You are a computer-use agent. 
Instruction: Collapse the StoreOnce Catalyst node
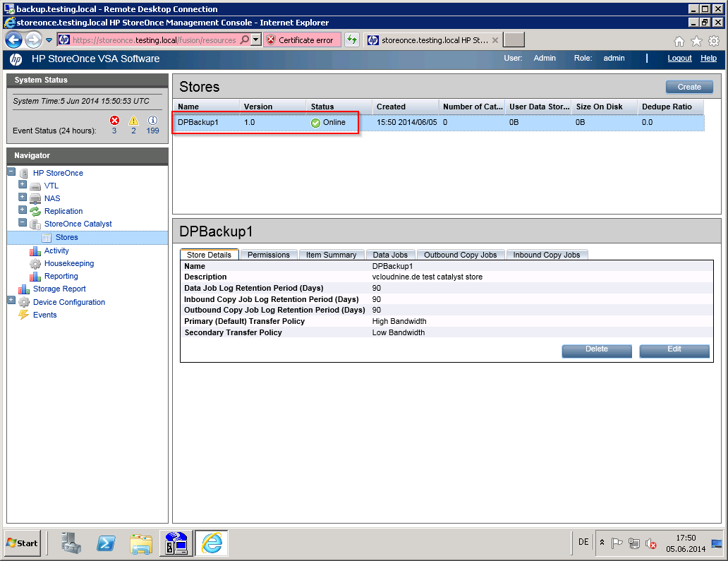[x=23, y=222]
